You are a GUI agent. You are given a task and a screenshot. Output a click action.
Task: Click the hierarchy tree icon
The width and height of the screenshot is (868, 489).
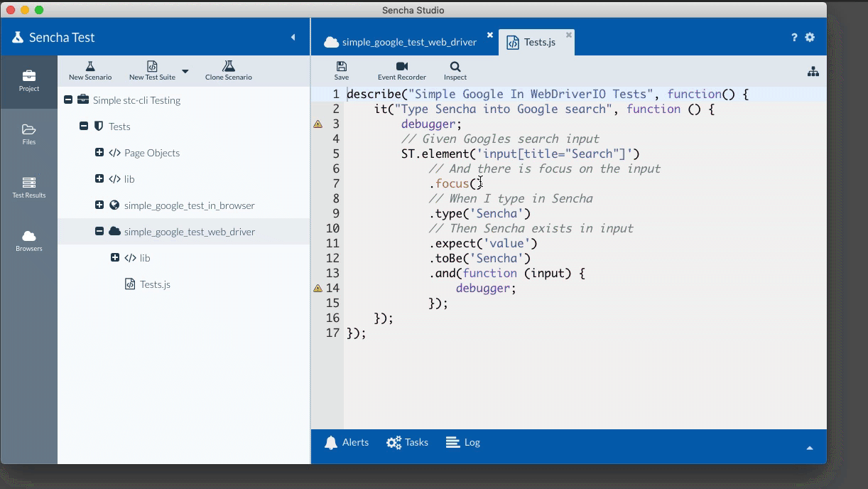813,71
